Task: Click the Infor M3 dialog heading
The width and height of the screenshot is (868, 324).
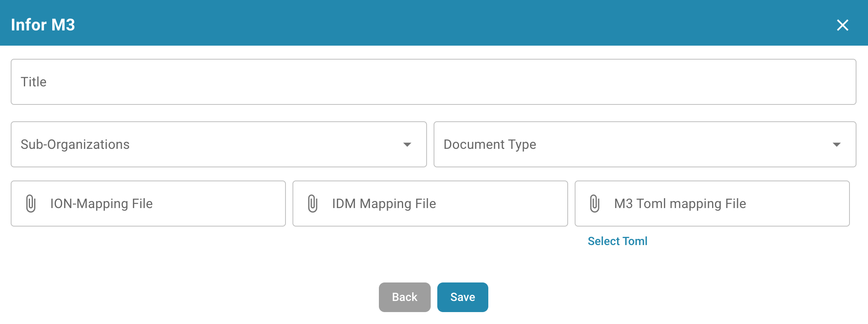Action: coord(43,25)
